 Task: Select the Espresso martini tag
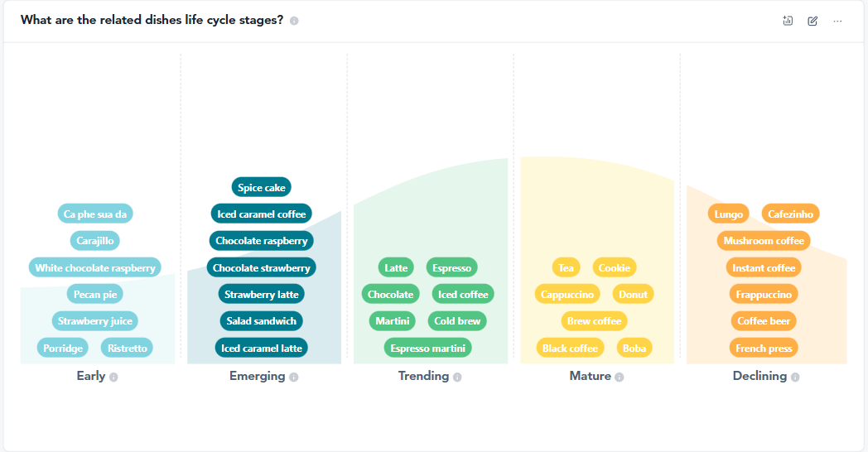pos(427,348)
